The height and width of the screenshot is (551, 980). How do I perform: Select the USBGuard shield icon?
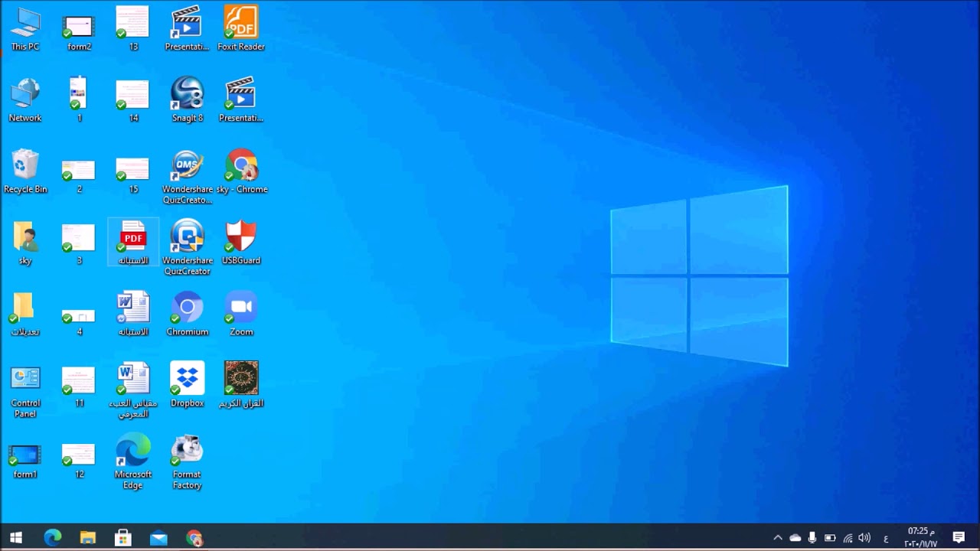pyautogui.click(x=241, y=243)
